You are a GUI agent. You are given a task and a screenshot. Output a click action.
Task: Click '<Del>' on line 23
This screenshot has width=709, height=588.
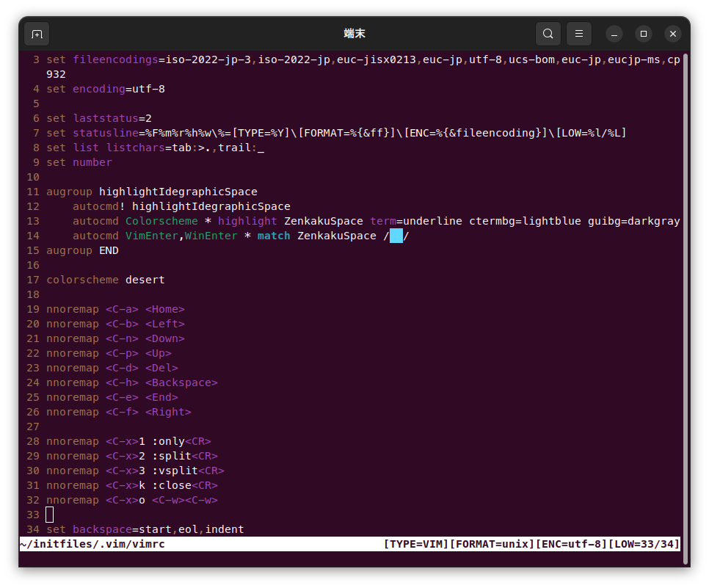coord(162,369)
